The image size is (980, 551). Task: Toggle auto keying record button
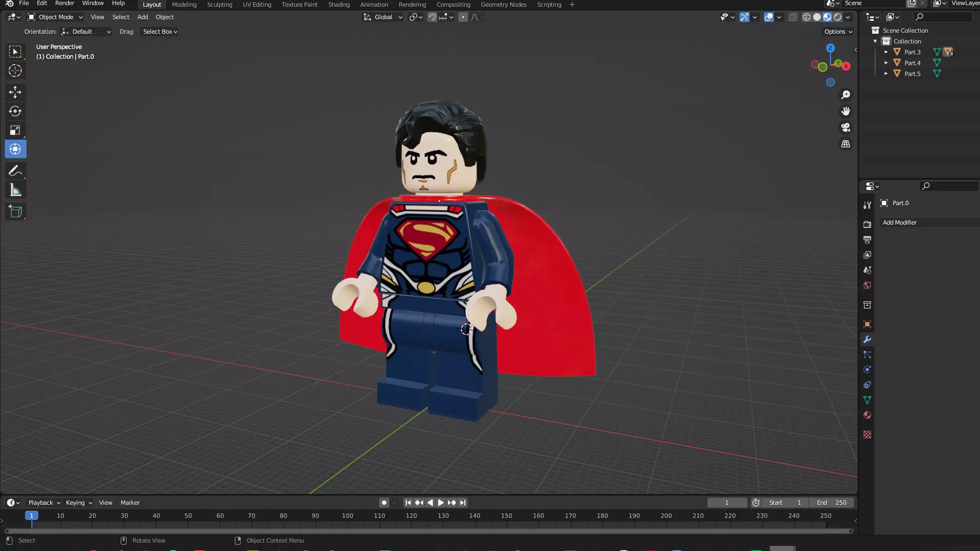coord(384,503)
